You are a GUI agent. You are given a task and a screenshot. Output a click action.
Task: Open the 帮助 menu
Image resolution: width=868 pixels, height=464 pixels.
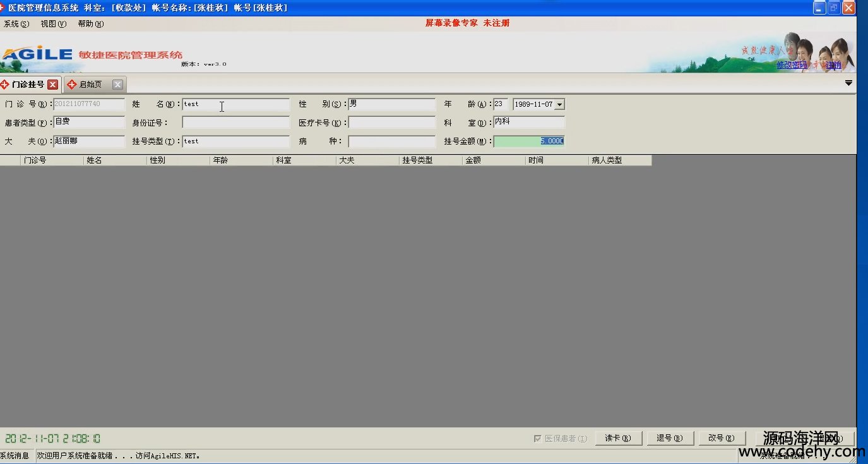coord(90,24)
